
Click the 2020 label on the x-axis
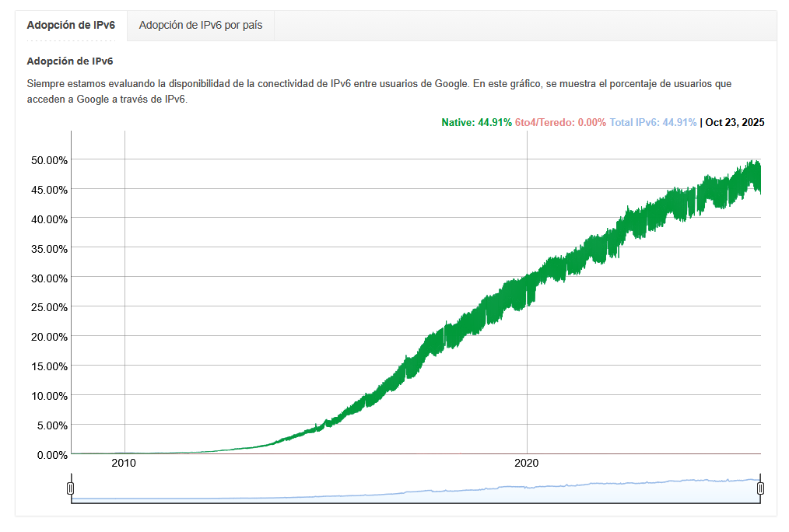click(x=527, y=463)
